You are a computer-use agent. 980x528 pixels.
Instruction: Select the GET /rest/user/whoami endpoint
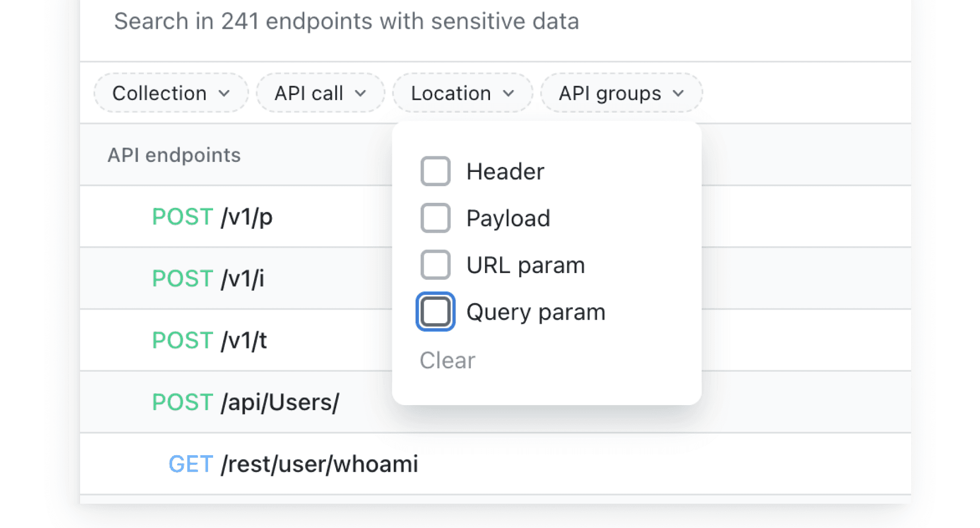[294, 463]
